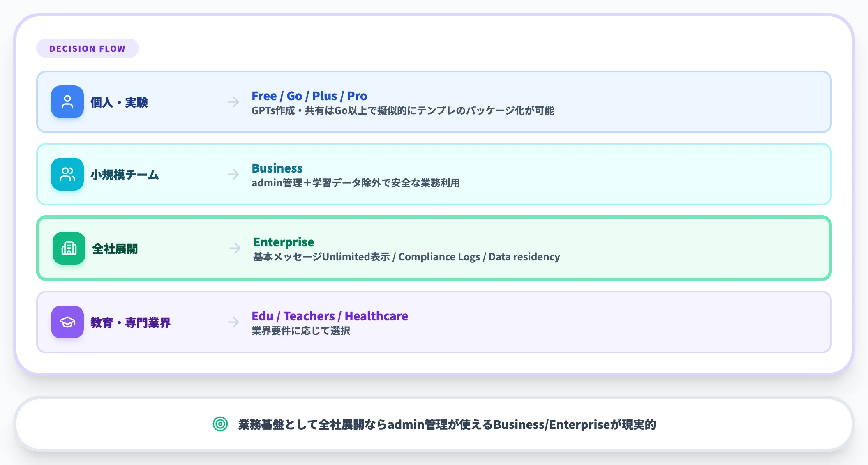
Task: Click the Free / Go / Plus / Pro heading
Action: point(309,96)
